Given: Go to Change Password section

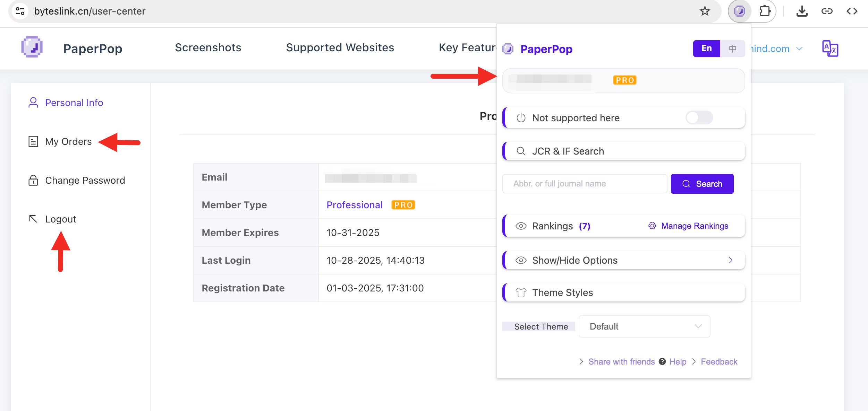Looking at the screenshot, I should click(x=85, y=180).
